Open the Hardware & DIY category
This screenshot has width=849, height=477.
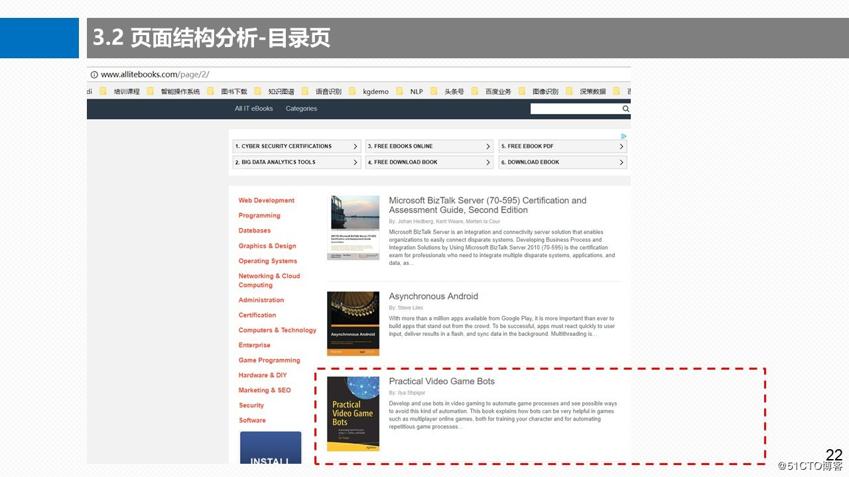(263, 375)
